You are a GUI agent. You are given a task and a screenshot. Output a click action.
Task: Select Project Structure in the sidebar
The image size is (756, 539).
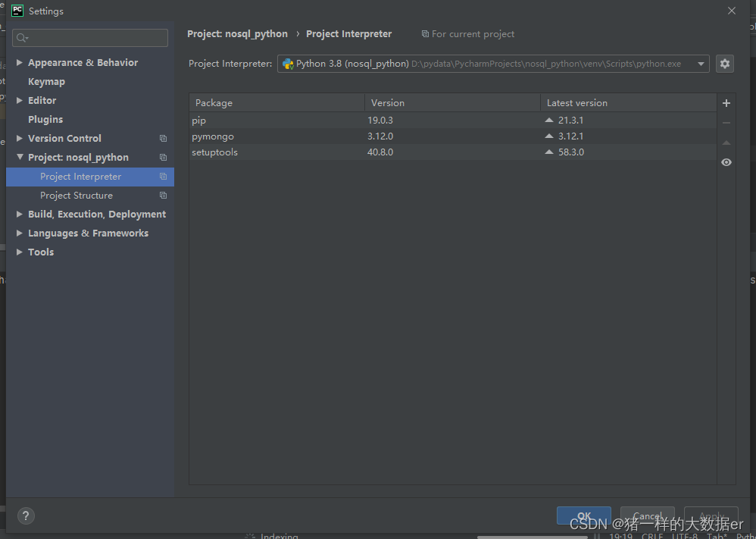76,195
